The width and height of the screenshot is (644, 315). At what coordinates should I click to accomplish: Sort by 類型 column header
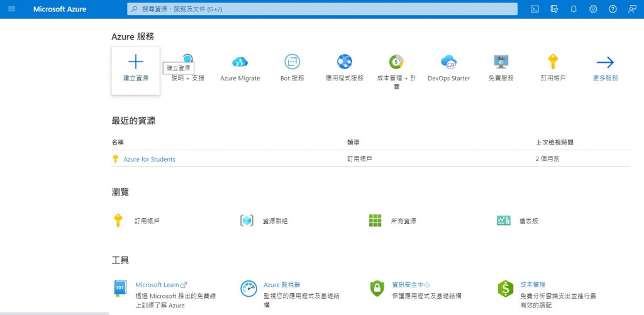tap(353, 143)
